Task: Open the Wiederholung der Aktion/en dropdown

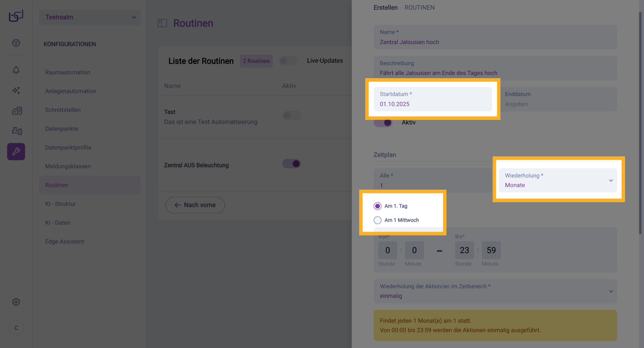Action: [495, 291]
